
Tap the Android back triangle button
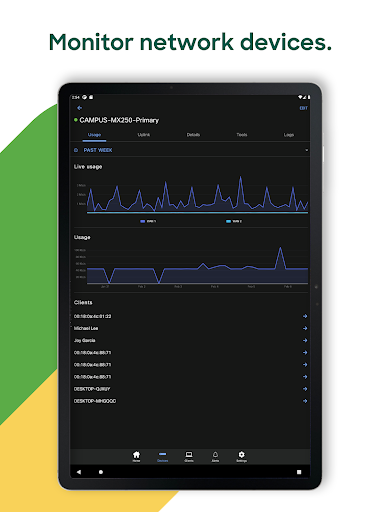pos(79,472)
